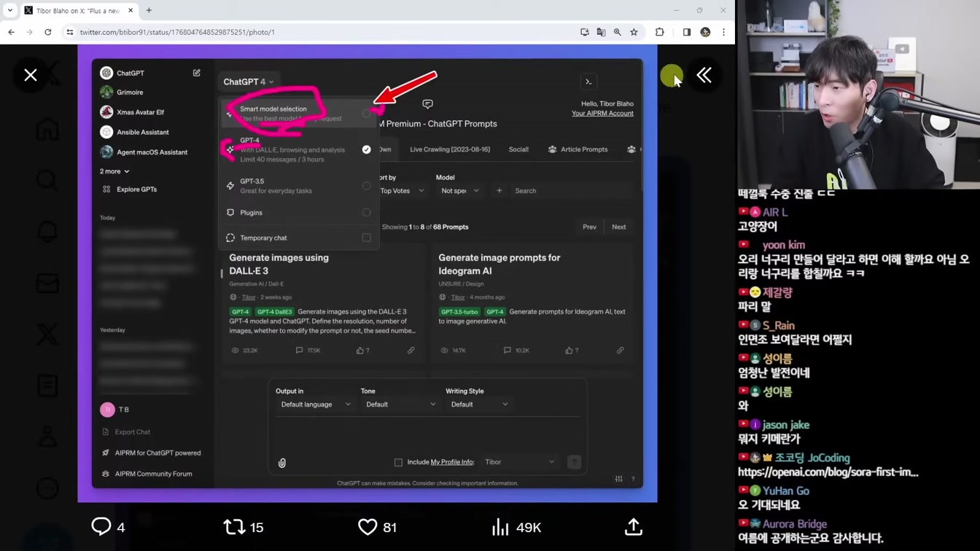Open Chrome three-dot menu
This screenshot has width=980, height=551.
click(724, 32)
